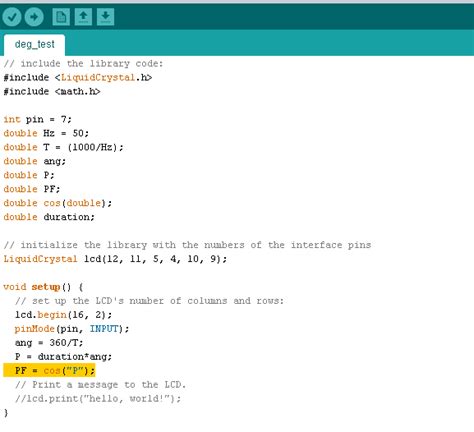Click the line 'double Hz = 50;'
The height and width of the screenshot is (432, 474).
coord(46,133)
